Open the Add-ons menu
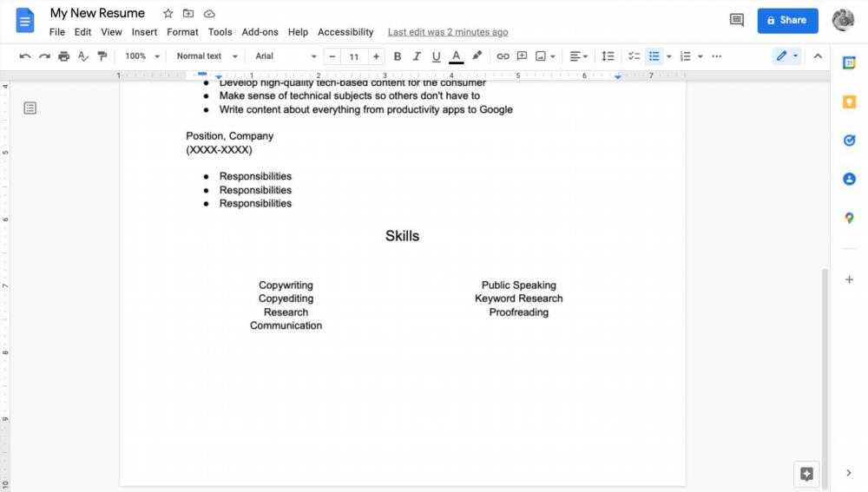 (260, 32)
